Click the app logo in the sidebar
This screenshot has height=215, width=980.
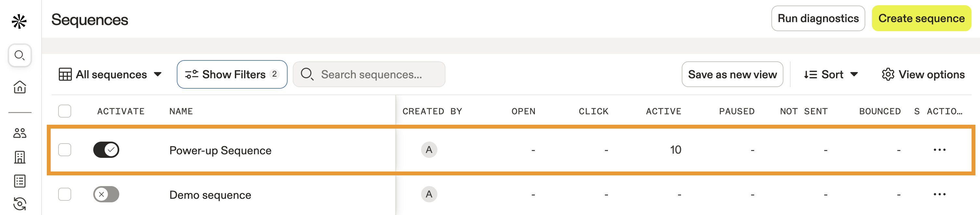tap(20, 21)
